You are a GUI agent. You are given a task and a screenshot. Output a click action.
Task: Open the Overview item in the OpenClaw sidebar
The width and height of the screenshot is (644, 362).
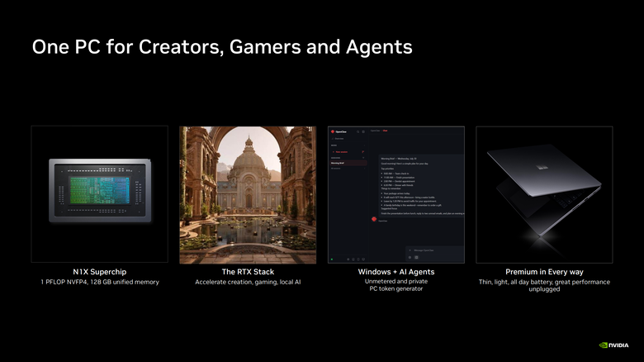point(339,139)
